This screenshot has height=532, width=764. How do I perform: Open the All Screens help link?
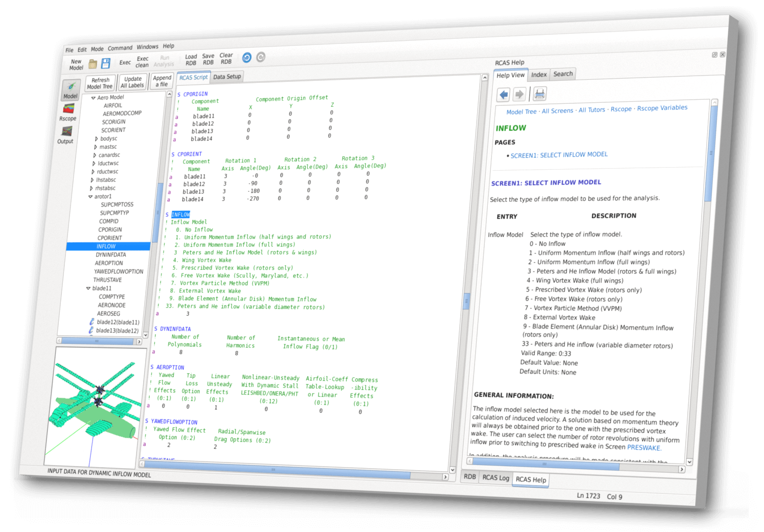557,110
